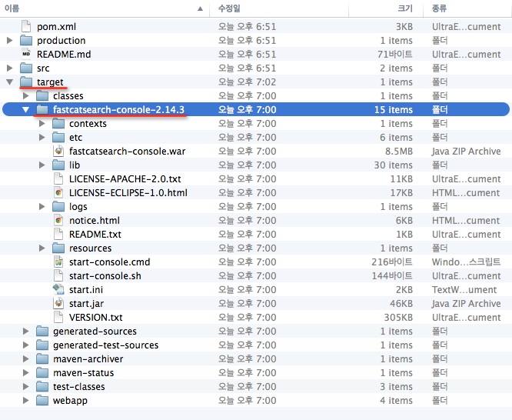Select the test-classes folder name
The height and width of the screenshot is (420, 512).
[79, 387]
